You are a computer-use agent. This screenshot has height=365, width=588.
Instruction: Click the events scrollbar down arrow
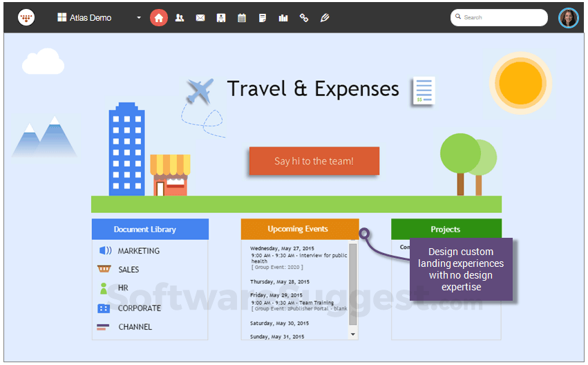[x=353, y=334]
